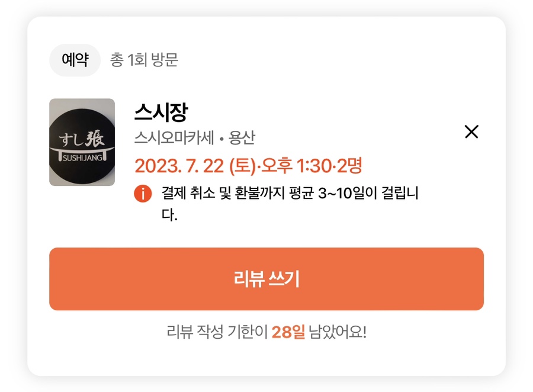Click the dot separator between 스시오마카세 and 용산

pyautogui.click(x=221, y=139)
